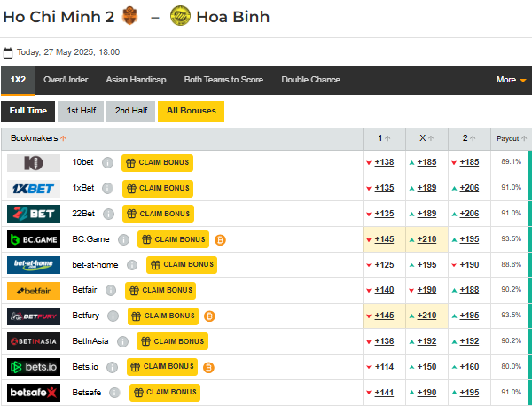Switch to the Over/Under tab
Viewport: 532px width, 406px height.
click(66, 80)
